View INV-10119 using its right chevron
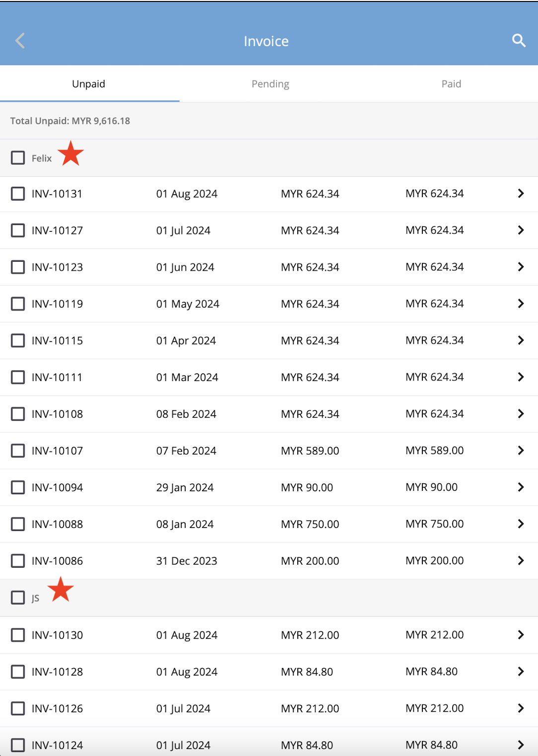The image size is (538, 756). tap(521, 303)
